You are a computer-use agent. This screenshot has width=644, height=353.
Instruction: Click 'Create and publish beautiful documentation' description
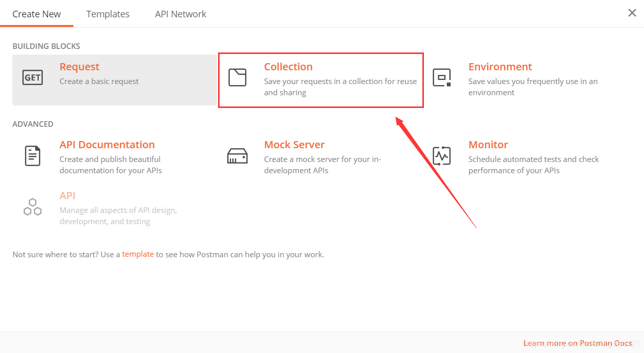point(111,165)
